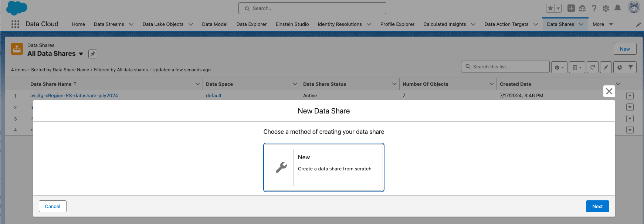Click the inline edit pencil icon
The image size is (644, 224).
pyautogui.click(x=606, y=67)
